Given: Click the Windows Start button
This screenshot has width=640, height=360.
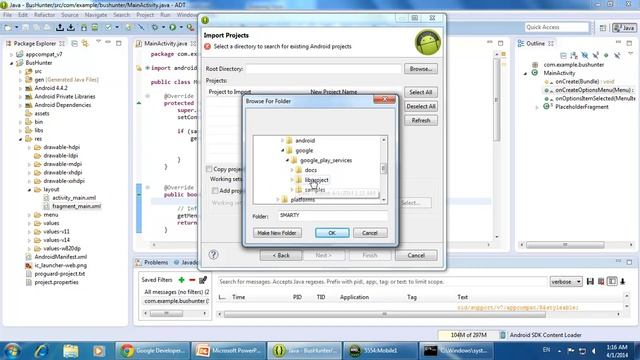Looking at the screenshot, I should point(12,351).
